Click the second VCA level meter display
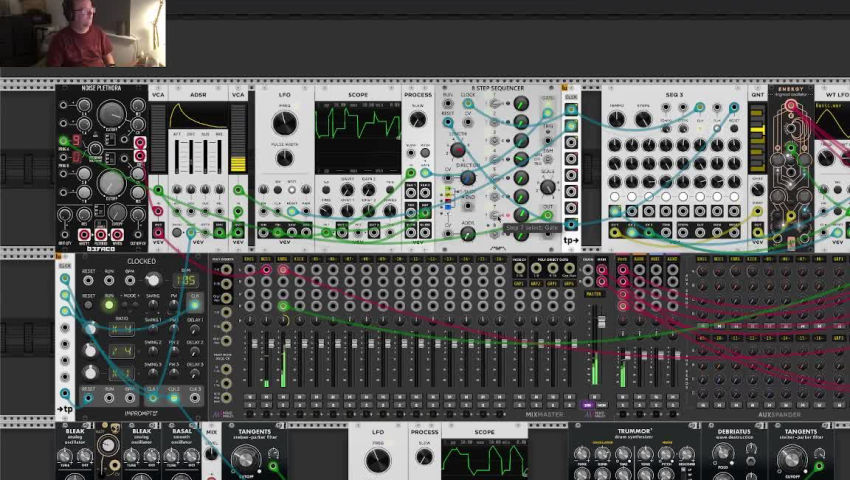 (x=238, y=138)
